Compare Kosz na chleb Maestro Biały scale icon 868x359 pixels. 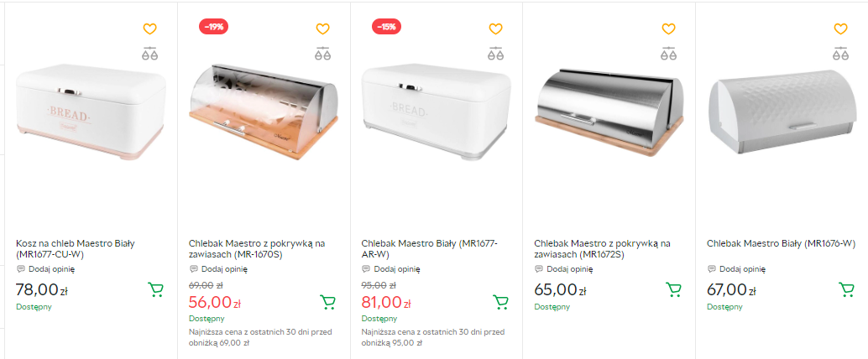[149, 55]
